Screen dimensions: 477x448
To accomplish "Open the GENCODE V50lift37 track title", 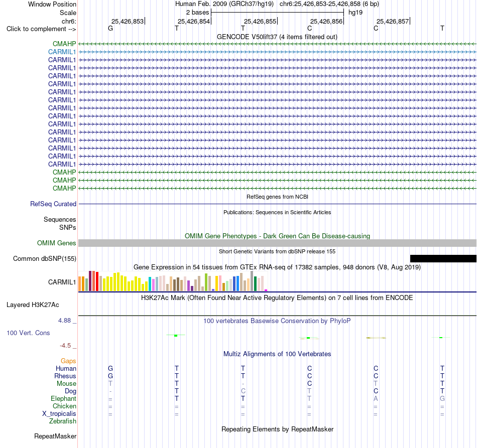I will (277, 37).
